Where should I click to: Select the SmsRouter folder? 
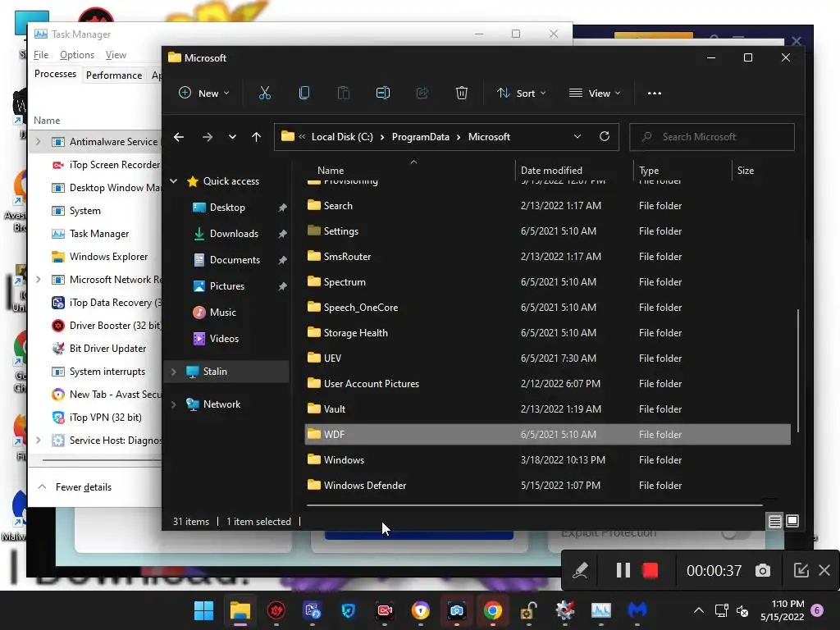(x=547, y=257)
